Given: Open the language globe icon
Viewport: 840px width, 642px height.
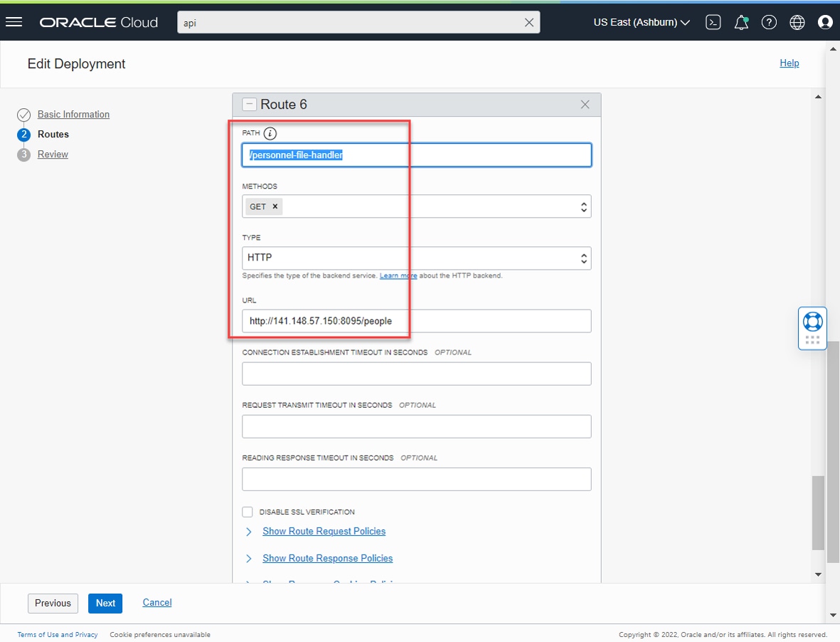Looking at the screenshot, I should [x=797, y=22].
